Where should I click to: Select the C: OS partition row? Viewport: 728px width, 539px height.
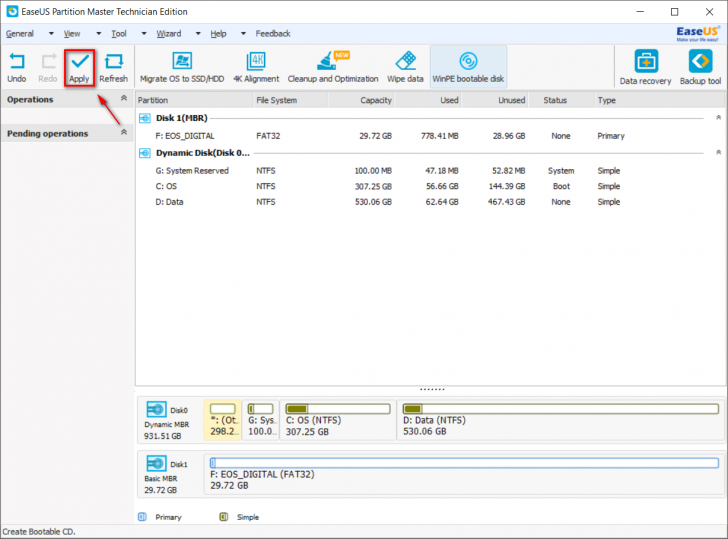click(431, 186)
